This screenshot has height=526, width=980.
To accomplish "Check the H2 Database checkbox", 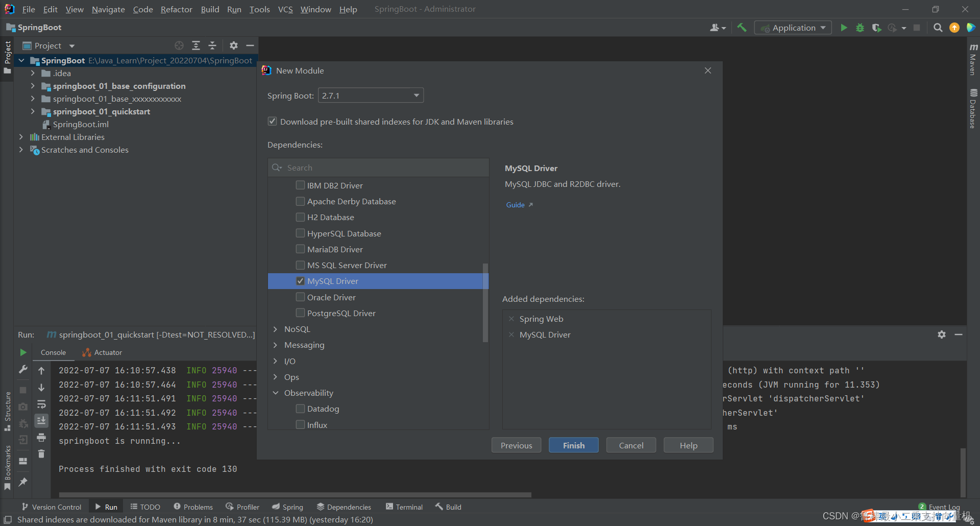I will 300,217.
